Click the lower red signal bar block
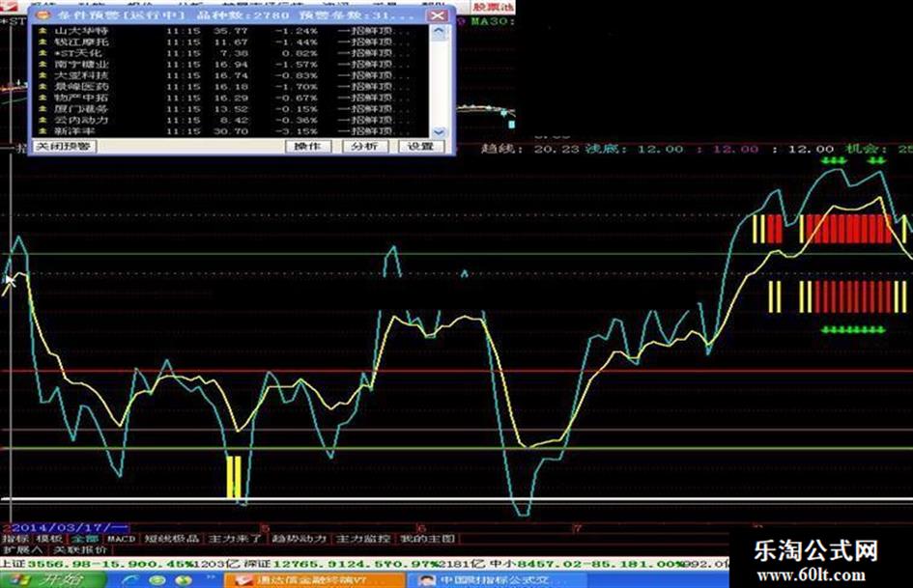The width and height of the screenshot is (913, 588). (x=852, y=297)
